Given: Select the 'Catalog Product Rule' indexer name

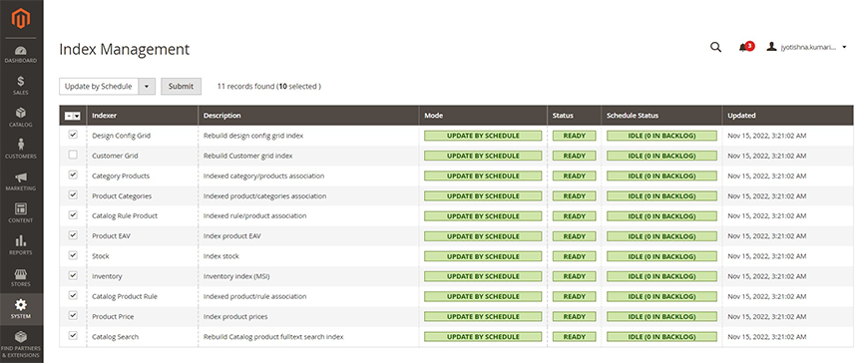Looking at the screenshot, I should pyautogui.click(x=125, y=296).
